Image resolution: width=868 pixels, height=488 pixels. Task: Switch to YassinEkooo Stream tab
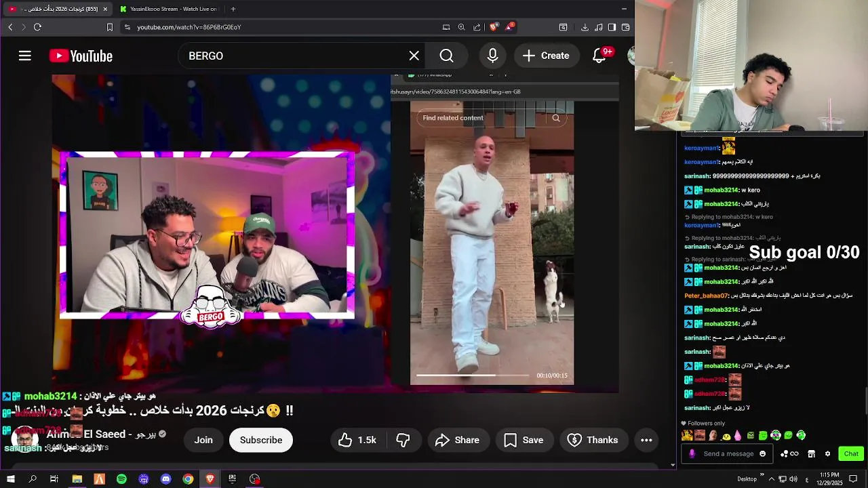point(170,9)
